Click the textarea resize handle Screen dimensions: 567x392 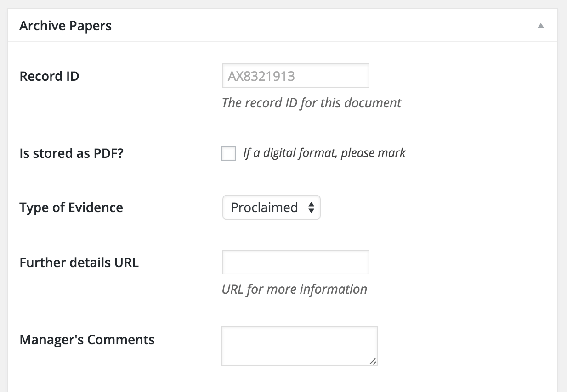click(373, 361)
